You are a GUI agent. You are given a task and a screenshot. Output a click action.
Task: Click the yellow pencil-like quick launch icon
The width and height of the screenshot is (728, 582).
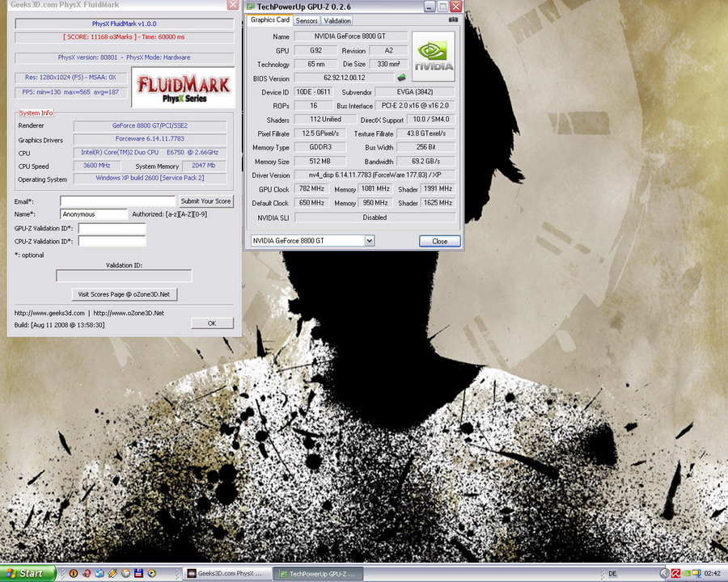[x=112, y=573]
